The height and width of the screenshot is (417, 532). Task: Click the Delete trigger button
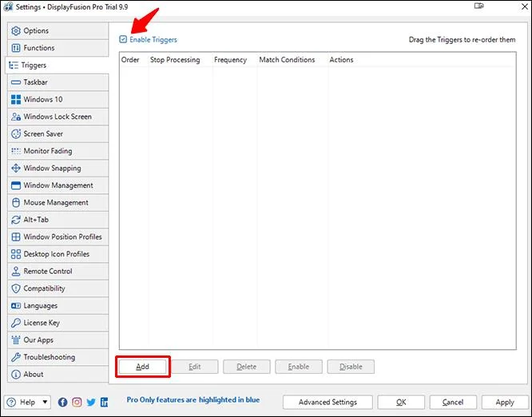(x=247, y=367)
